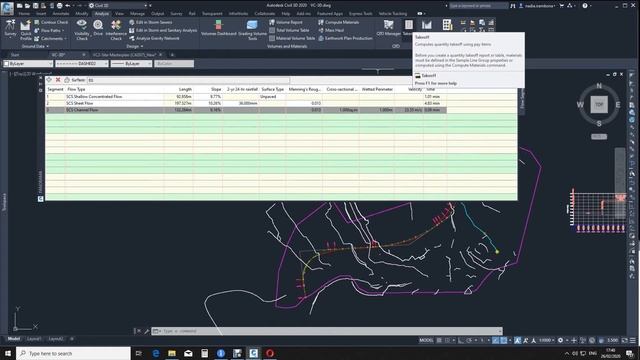Run Compute Materials command
Viewport: 640px width, 360px height.
(x=339, y=22)
